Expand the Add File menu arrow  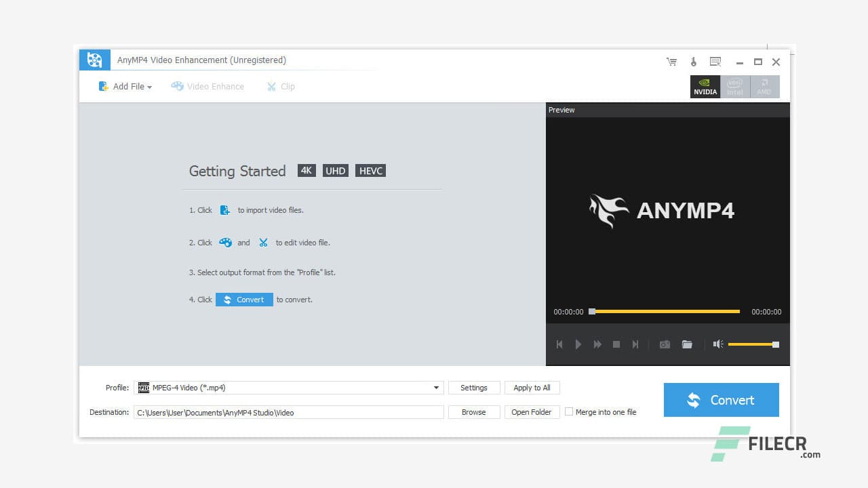coord(150,86)
